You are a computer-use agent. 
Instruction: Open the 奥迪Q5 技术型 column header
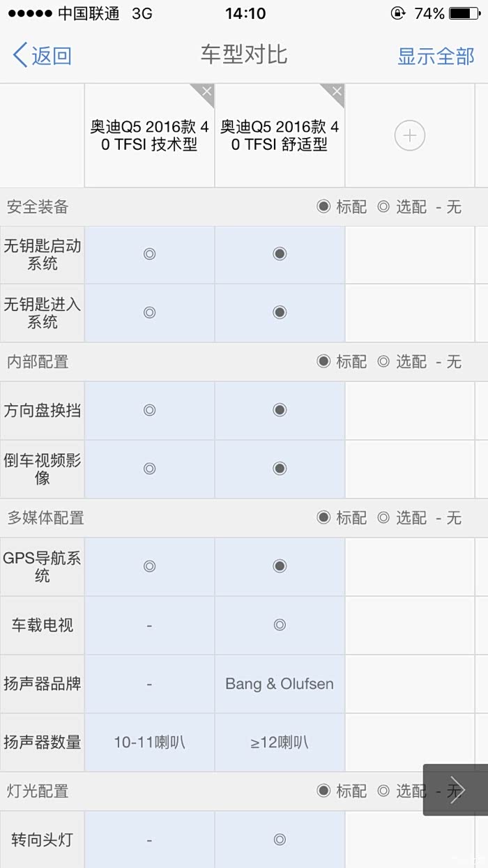click(x=149, y=135)
